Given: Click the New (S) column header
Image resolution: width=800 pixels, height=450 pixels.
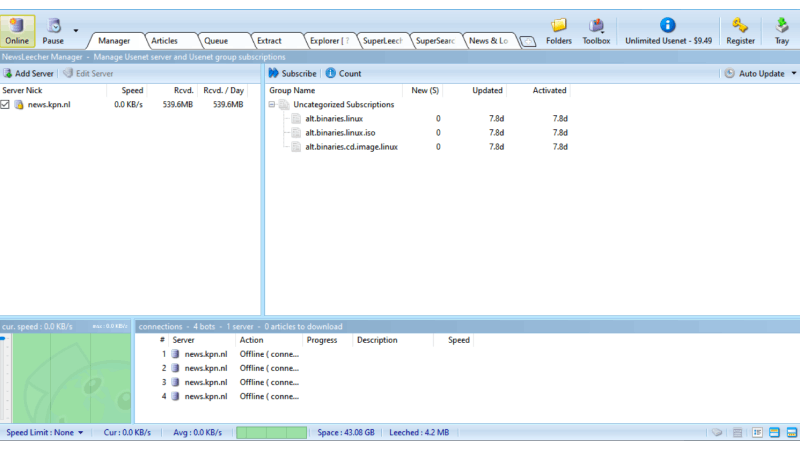Looking at the screenshot, I should click(x=423, y=90).
